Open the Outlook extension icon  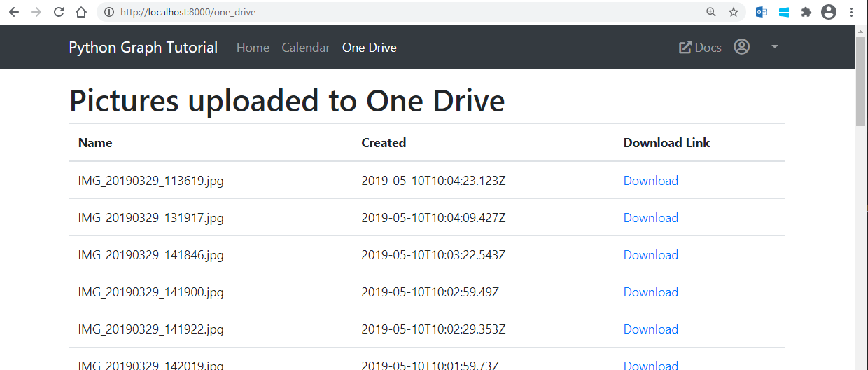click(762, 12)
